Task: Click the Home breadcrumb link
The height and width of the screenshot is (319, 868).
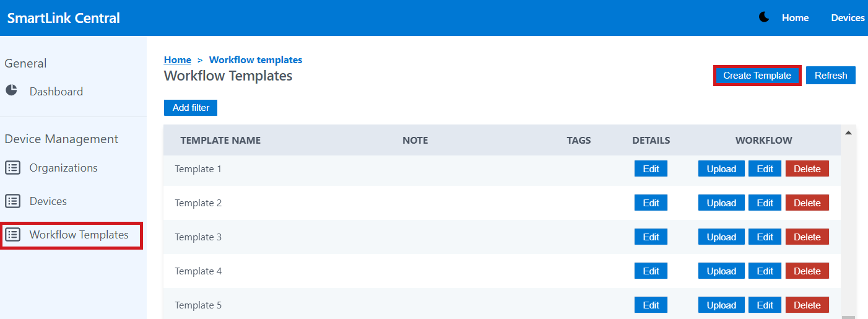Action: [177, 59]
